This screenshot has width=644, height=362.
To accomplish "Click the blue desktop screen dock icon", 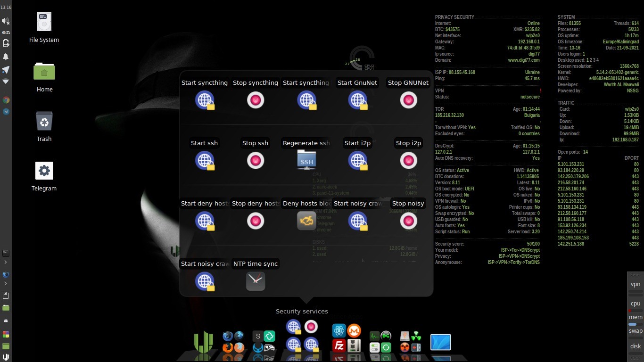I will point(441,342).
